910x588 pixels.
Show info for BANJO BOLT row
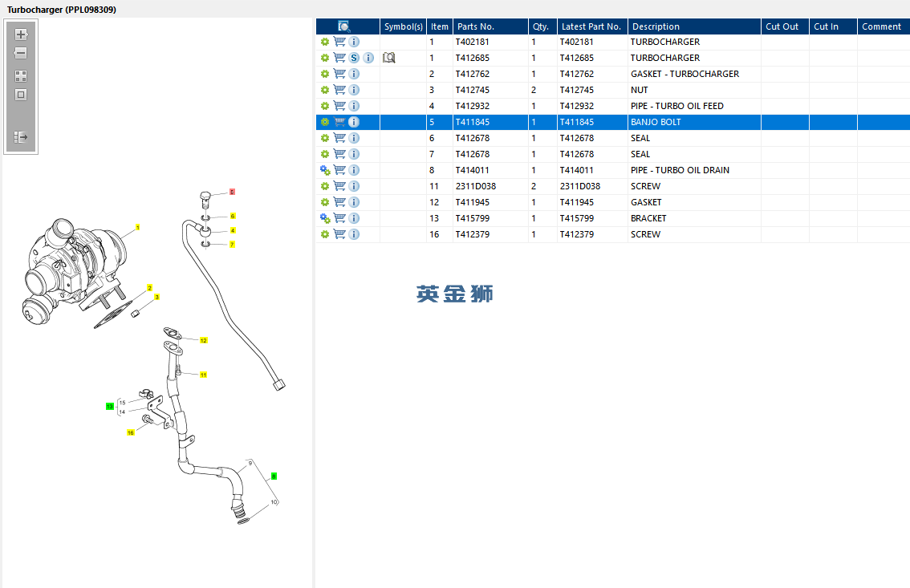[x=354, y=122]
